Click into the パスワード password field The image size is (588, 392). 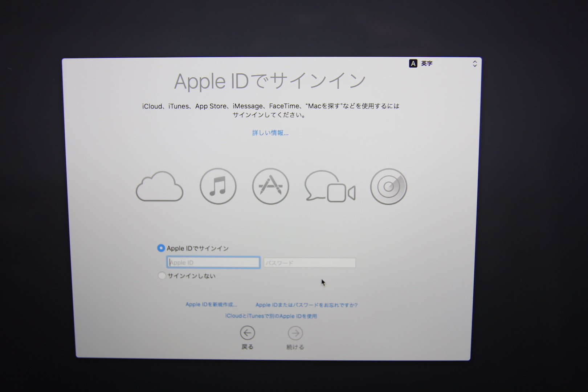pos(309,263)
